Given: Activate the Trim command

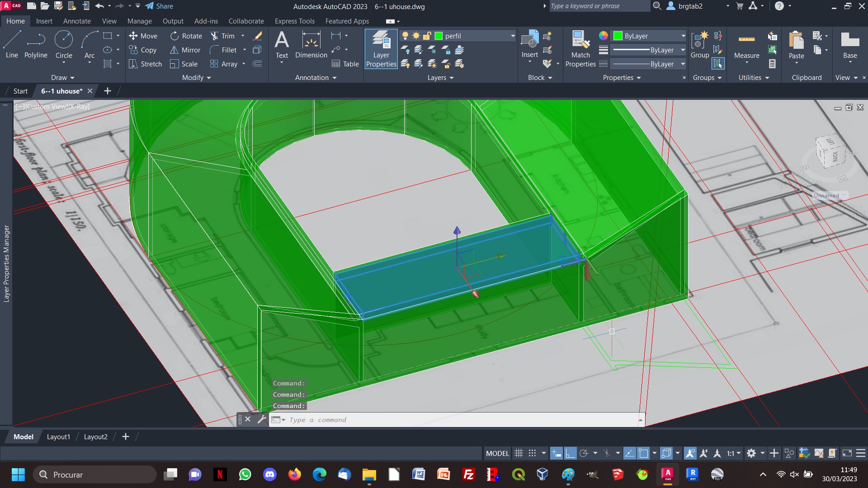Looking at the screenshot, I should pyautogui.click(x=223, y=36).
